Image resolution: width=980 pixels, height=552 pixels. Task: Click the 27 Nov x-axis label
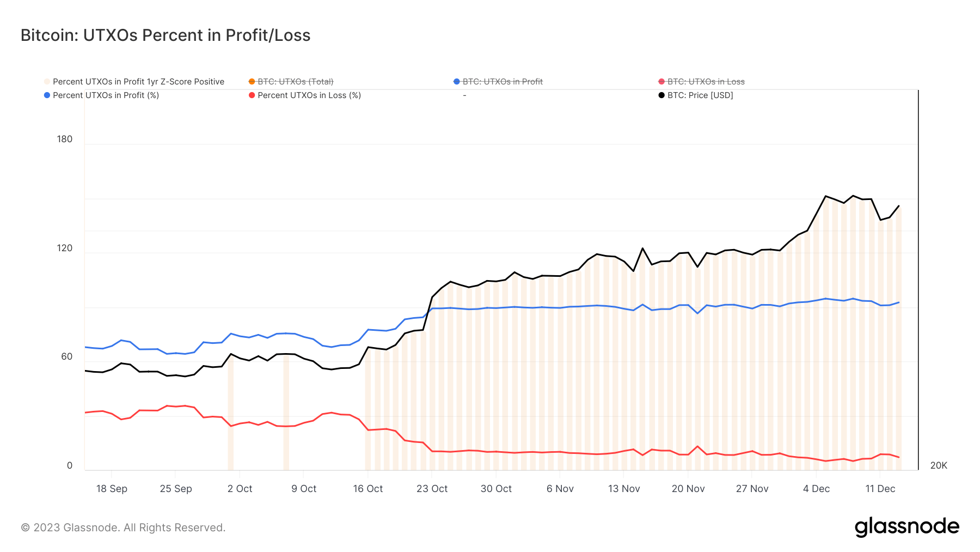click(752, 489)
